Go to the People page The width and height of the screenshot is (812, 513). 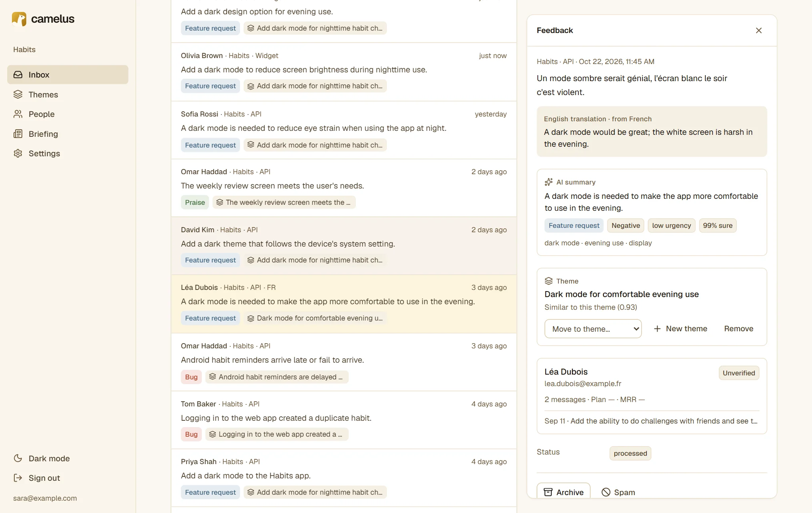point(68,114)
